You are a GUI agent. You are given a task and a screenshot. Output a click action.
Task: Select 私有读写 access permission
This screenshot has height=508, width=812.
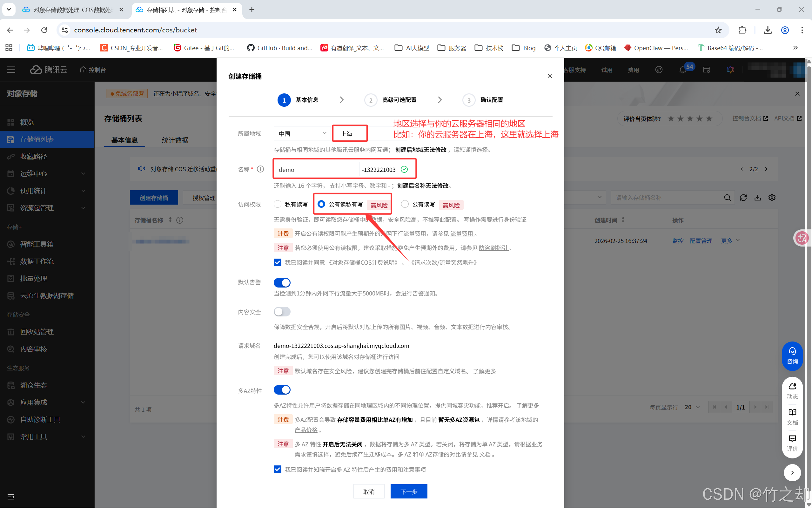point(277,204)
